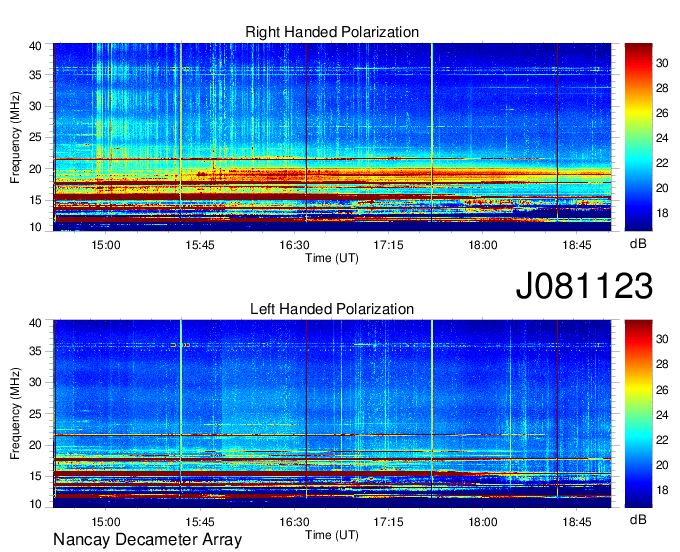This screenshot has height=552, width=680.
Task: Click the 17:15 time tick of Left Handed plot
Action: [x=389, y=522]
